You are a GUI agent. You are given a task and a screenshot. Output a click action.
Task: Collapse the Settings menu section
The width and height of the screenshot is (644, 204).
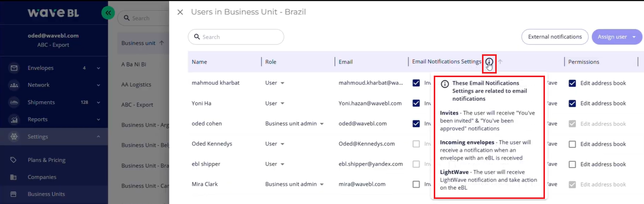pyautogui.click(x=98, y=137)
